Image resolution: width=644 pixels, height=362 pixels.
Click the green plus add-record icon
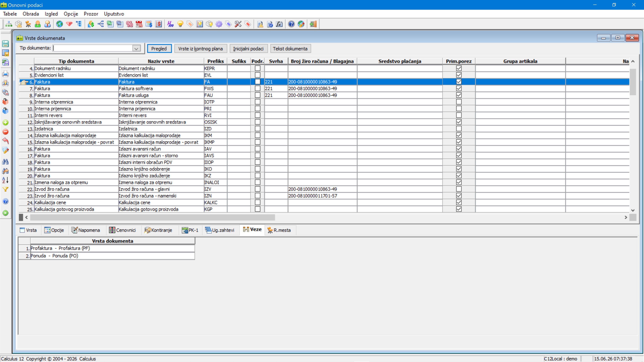point(6,122)
